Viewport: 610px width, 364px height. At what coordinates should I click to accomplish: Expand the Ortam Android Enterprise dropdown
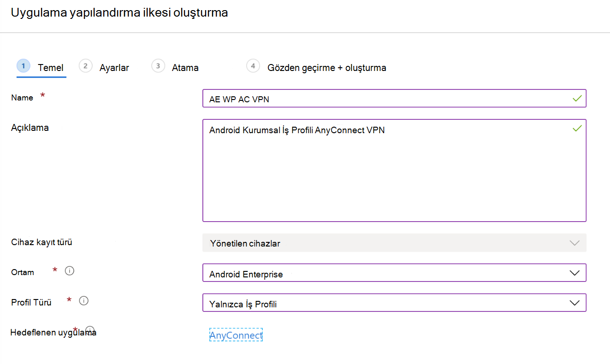coord(394,273)
